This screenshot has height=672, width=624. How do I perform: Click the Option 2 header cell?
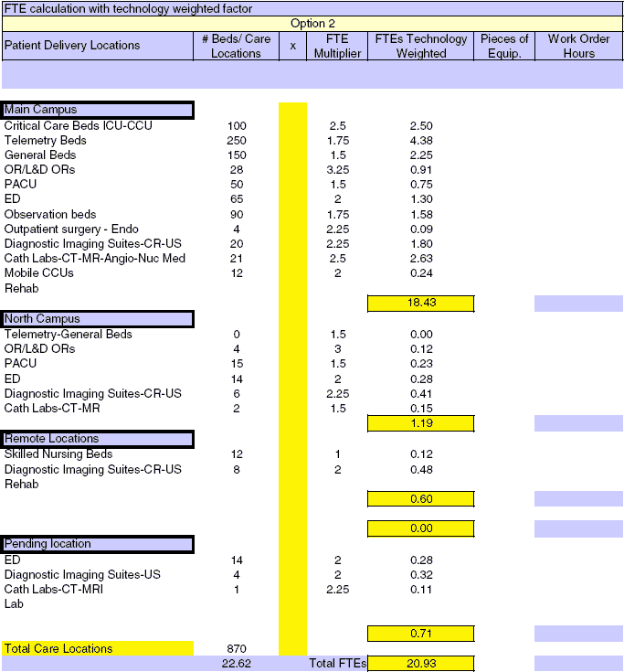point(312,23)
